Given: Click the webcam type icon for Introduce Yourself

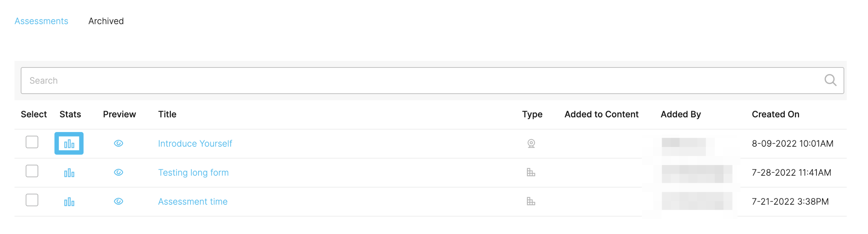Looking at the screenshot, I should coord(531,144).
